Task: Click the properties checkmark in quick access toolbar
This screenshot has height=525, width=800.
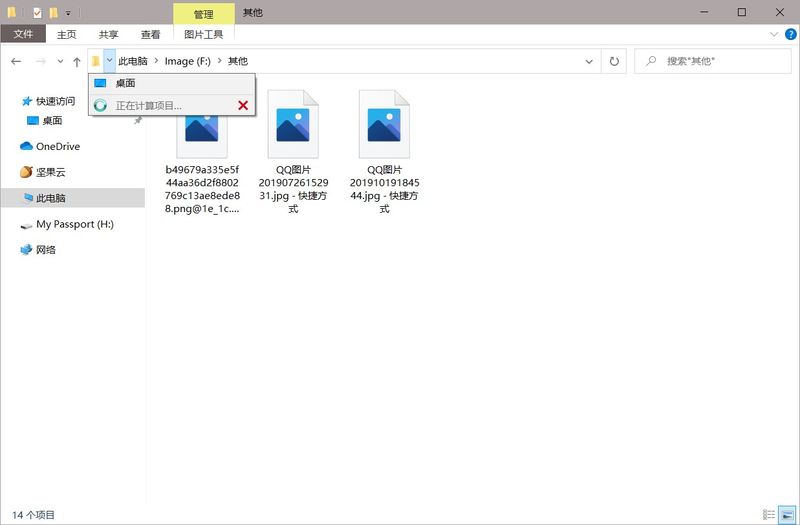Action: (37, 13)
